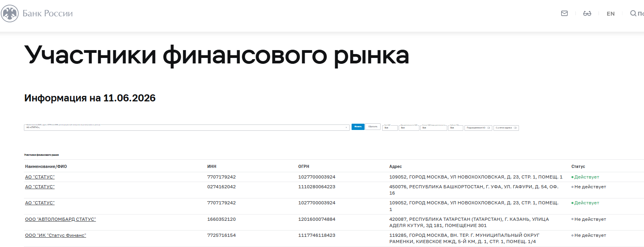Click the Участники финансового рынка page heading
The width and height of the screenshot is (644, 247).
pos(217,55)
